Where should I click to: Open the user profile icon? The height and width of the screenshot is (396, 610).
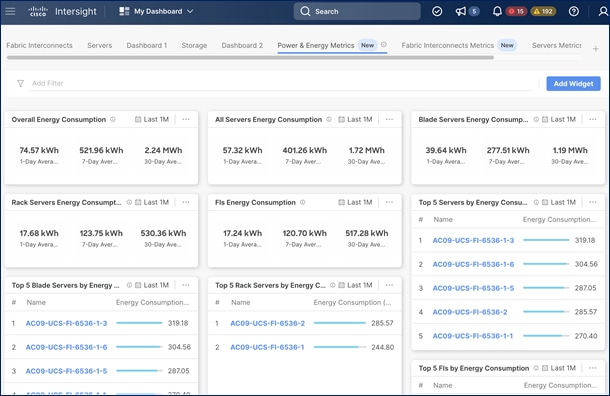pyautogui.click(x=603, y=11)
